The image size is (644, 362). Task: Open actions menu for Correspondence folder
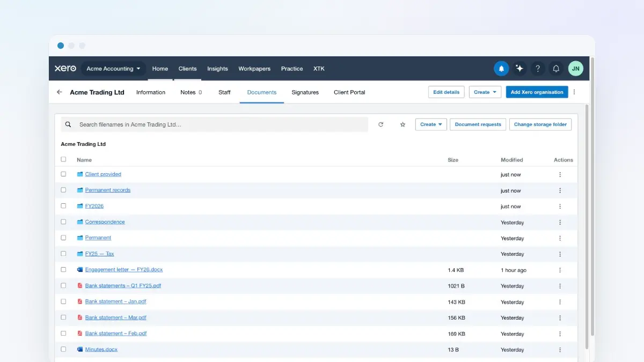(x=560, y=222)
